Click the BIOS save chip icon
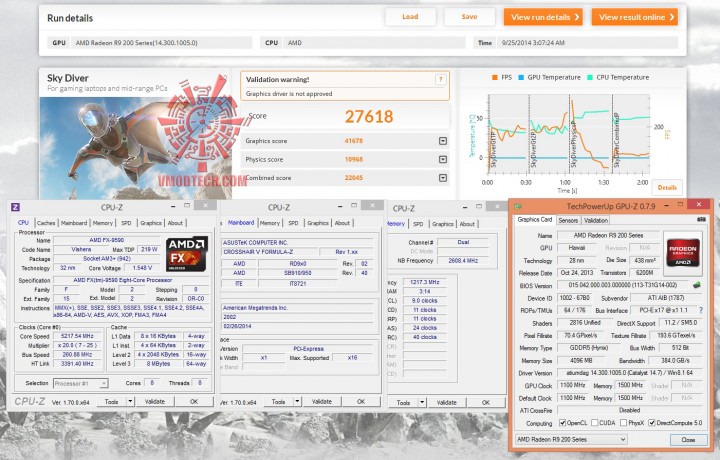720x460 pixels. [697, 285]
